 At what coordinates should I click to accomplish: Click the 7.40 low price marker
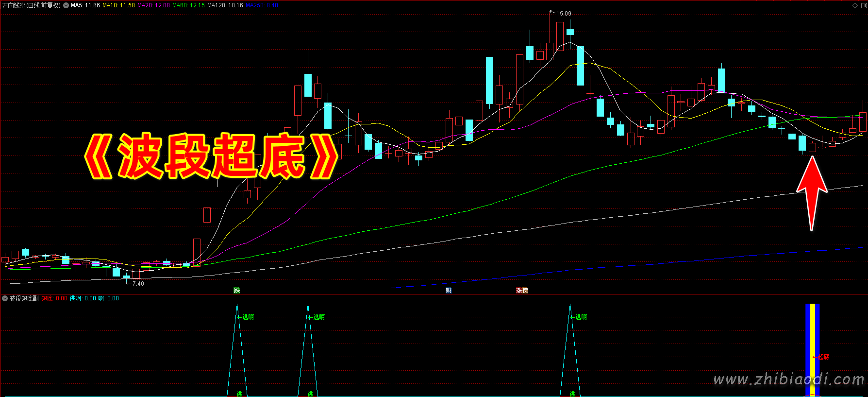[x=138, y=283]
